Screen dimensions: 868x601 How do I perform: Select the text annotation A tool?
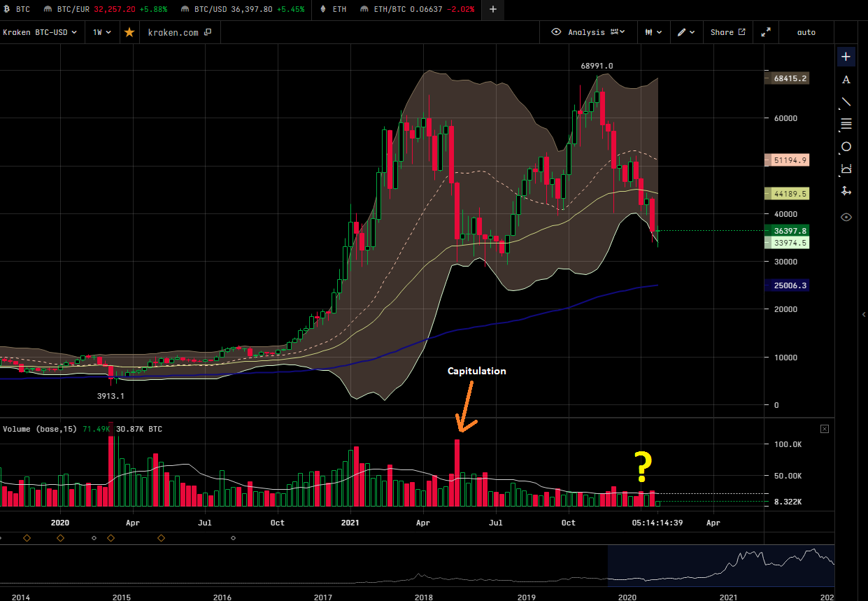[x=846, y=80]
